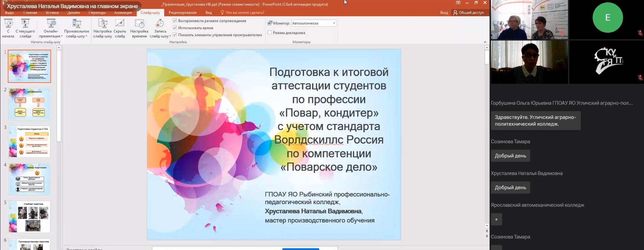The image size is (644, 250).
Task: Select slide 5 'Учебная практика' thumbnail
Action: [x=29, y=217]
